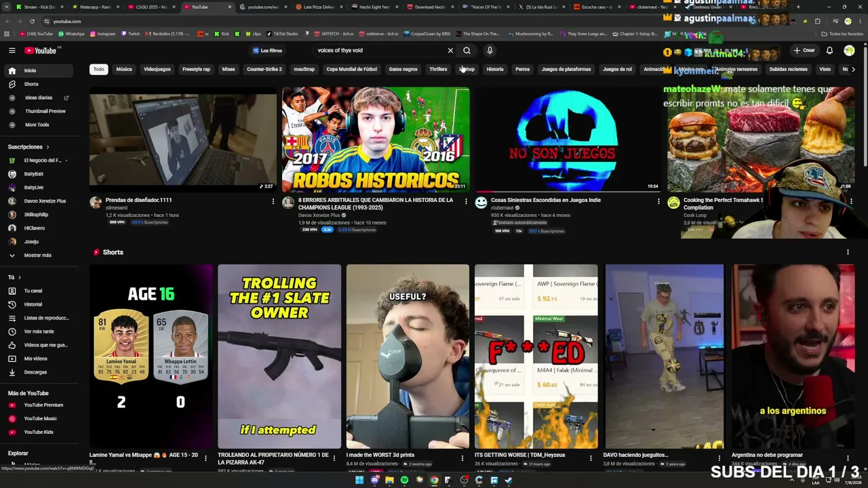Open Tu canal
Screen dimensions: 868x488
39,291
